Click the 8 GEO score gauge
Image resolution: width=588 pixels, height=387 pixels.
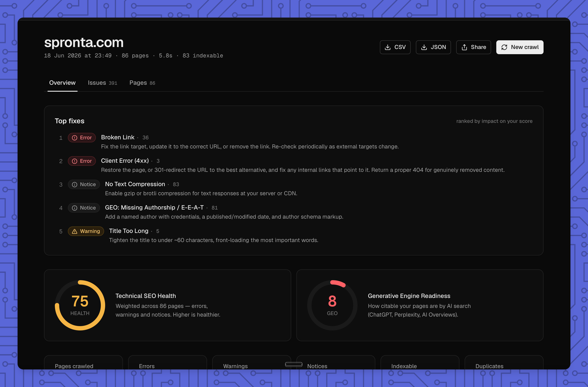point(332,305)
